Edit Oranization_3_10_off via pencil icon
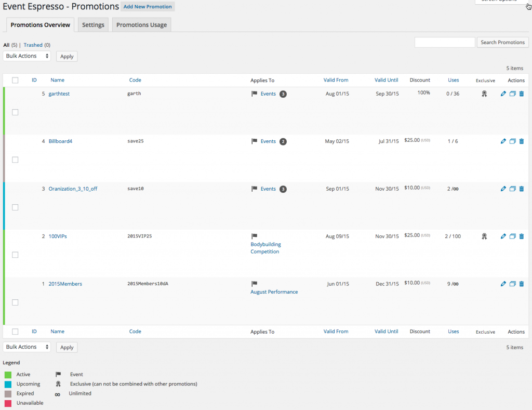 503,189
